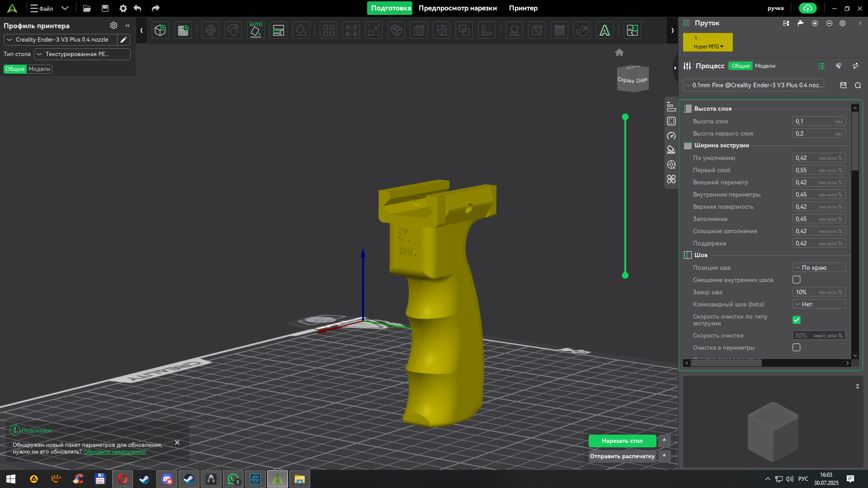The width and height of the screenshot is (868, 488).
Task: Click the AUTO orient icon
Action: (x=255, y=30)
